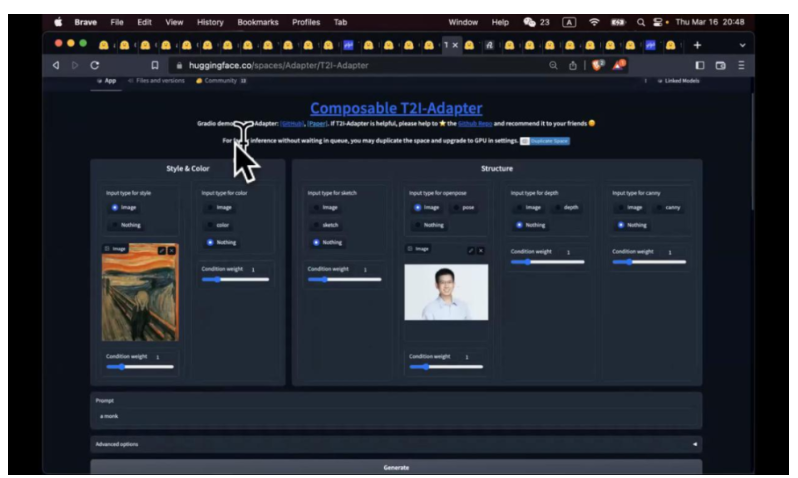Screen dimensions: 798x478
Task: Adjust the canny Condition weight slider
Action: pyautogui.click(x=649, y=262)
